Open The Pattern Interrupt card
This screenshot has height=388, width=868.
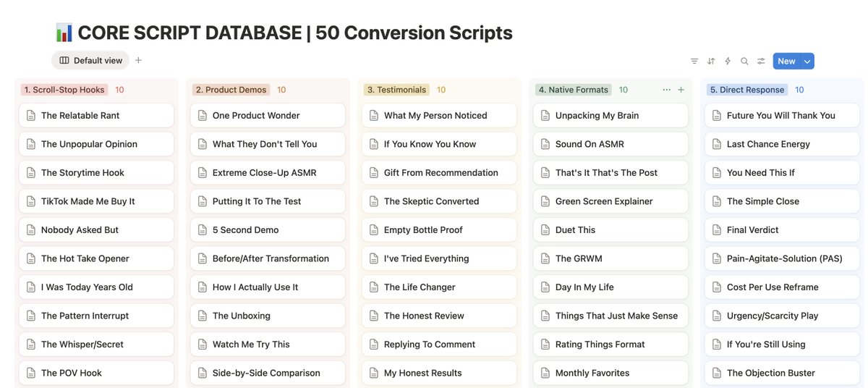[x=96, y=316]
